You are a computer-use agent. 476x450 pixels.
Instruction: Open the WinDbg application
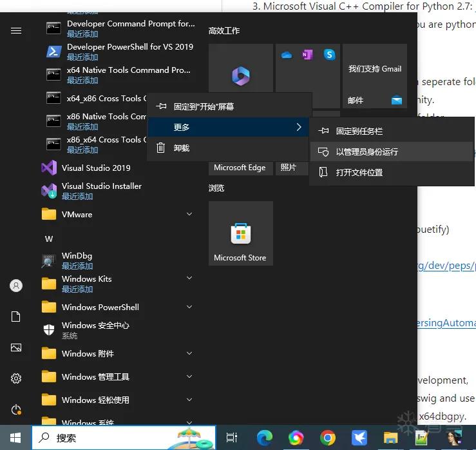point(117,260)
